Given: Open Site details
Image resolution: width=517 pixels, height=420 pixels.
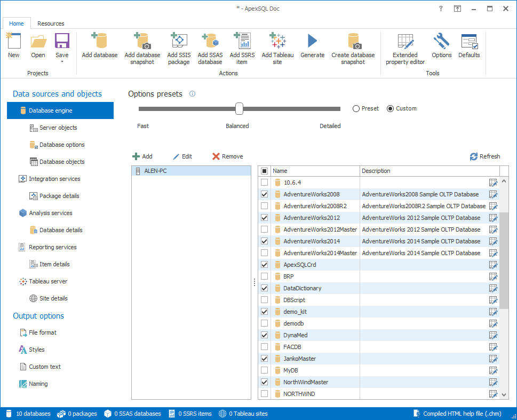Looking at the screenshot, I should pos(49,298).
